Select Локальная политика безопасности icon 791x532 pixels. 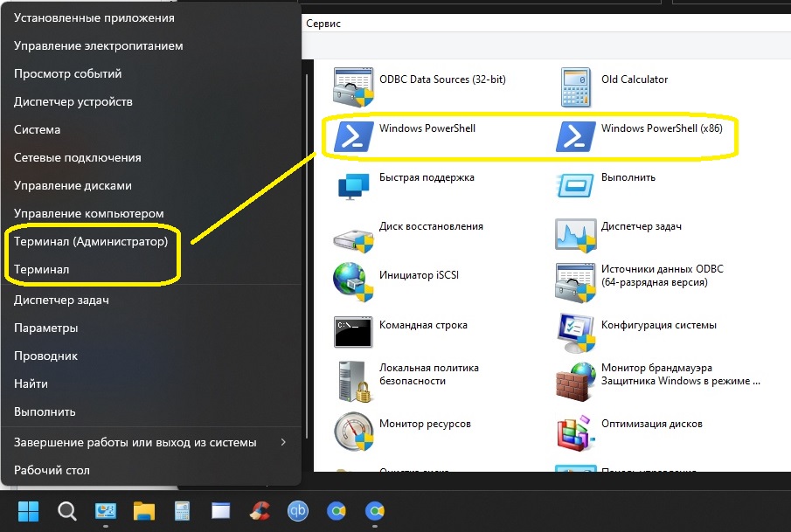pos(353,381)
